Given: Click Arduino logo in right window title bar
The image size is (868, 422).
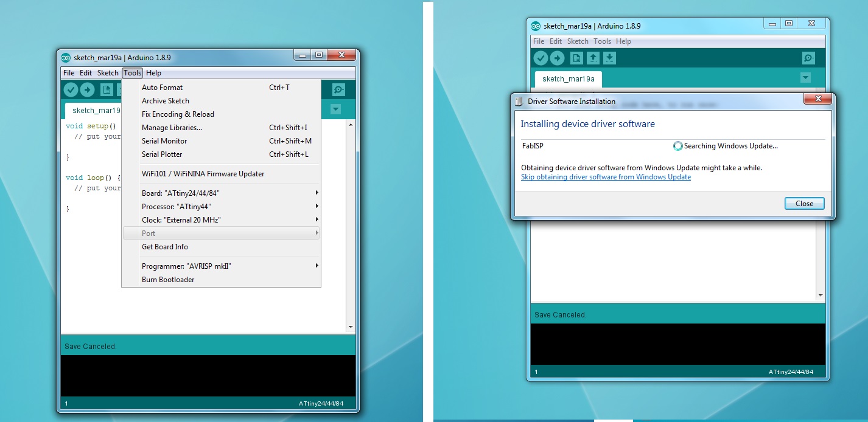Looking at the screenshot, I should (x=536, y=26).
